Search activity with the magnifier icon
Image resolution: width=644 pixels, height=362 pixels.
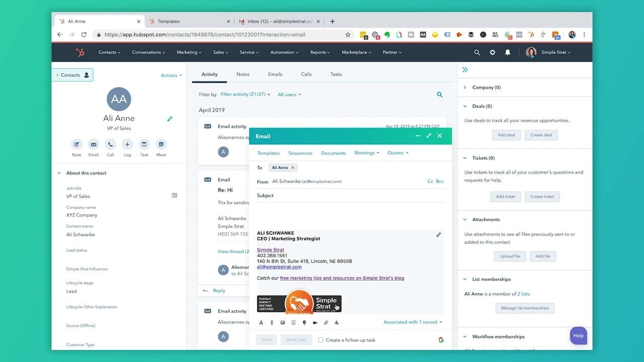pos(440,95)
